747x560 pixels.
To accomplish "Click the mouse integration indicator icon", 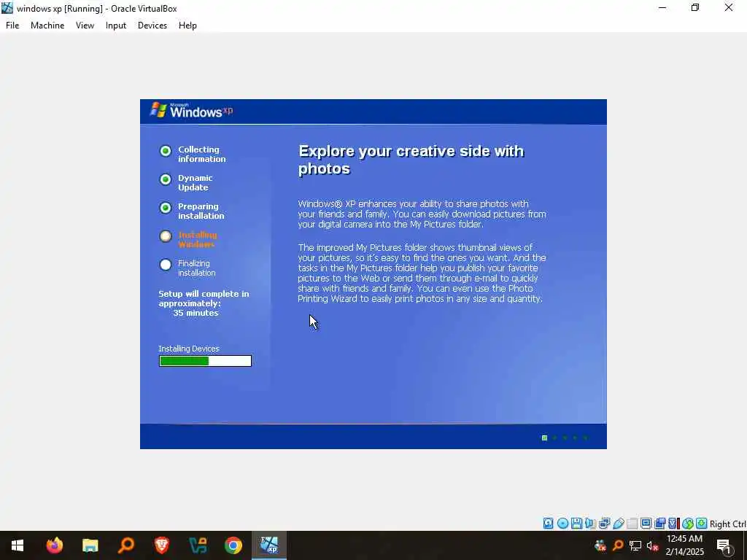I will (687, 524).
